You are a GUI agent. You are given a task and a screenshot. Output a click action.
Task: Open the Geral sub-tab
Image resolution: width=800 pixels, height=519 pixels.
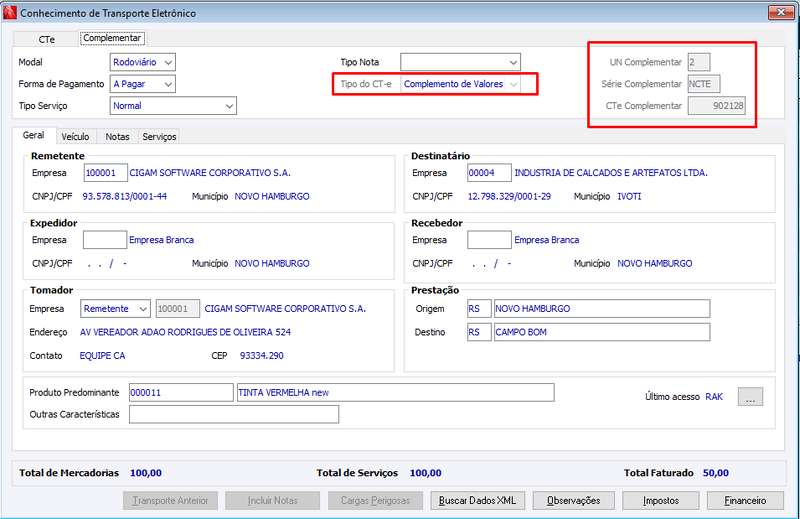point(34,135)
